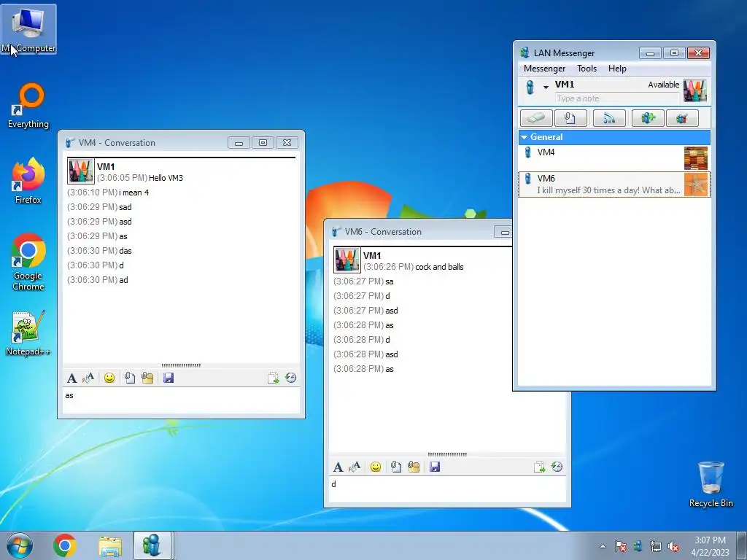
Task: Click Google Chrome on the taskbar
Action: [x=65, y=545]
